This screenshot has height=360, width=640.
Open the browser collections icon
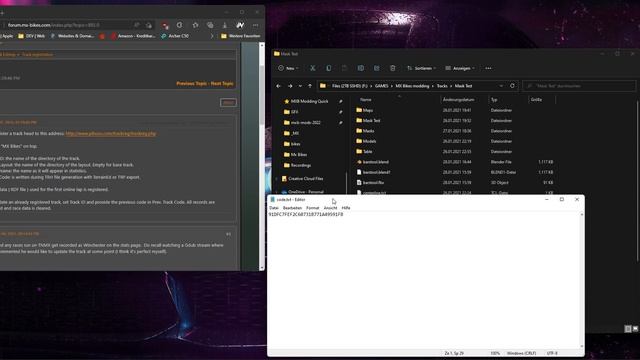[210, 25]
